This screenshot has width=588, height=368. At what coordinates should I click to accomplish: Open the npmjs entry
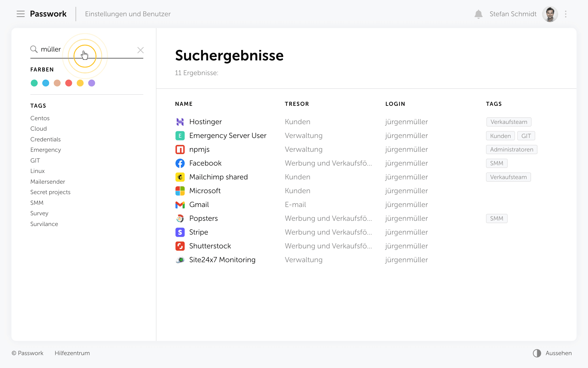[x=199, y=149]
